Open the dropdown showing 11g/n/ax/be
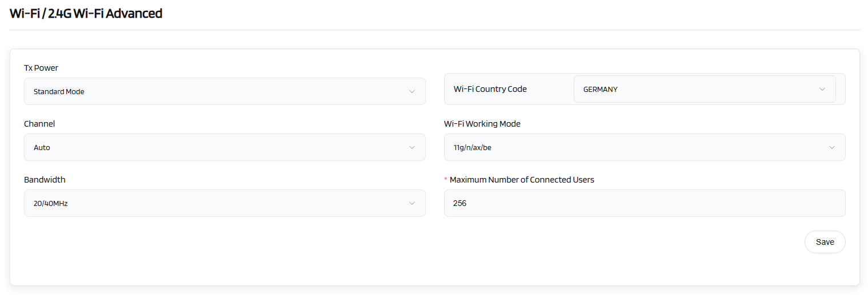The height and width of the screenshot is (295, 868). (x=634, y=147)
